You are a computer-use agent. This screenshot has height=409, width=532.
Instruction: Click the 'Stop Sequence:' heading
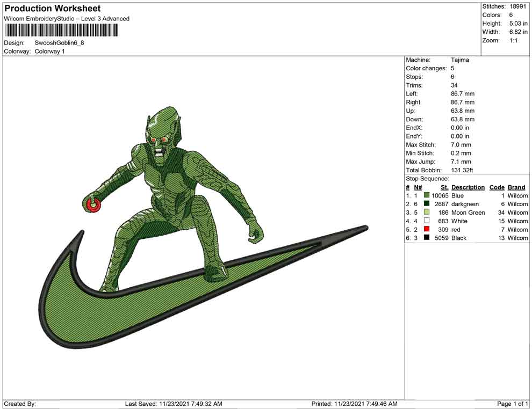tap(427, 179)
